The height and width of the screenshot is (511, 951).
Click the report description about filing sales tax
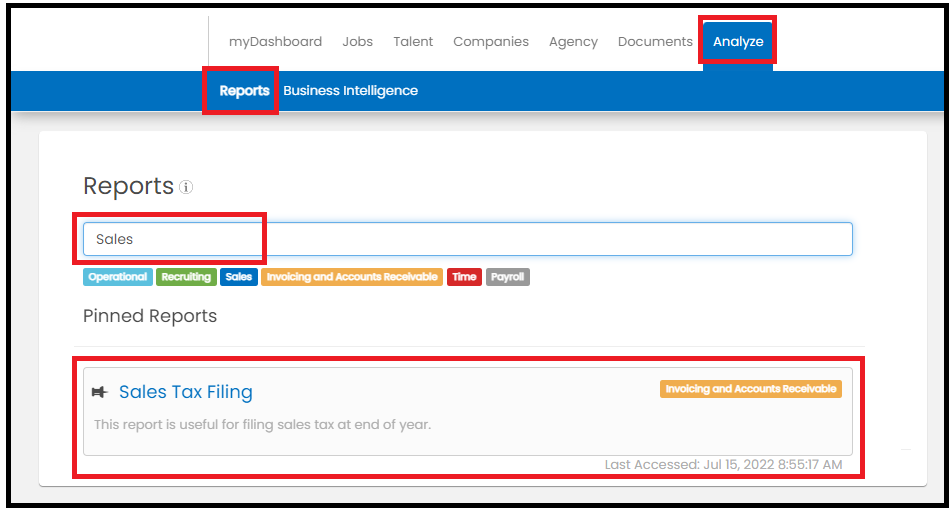click(x=263, y=425)
